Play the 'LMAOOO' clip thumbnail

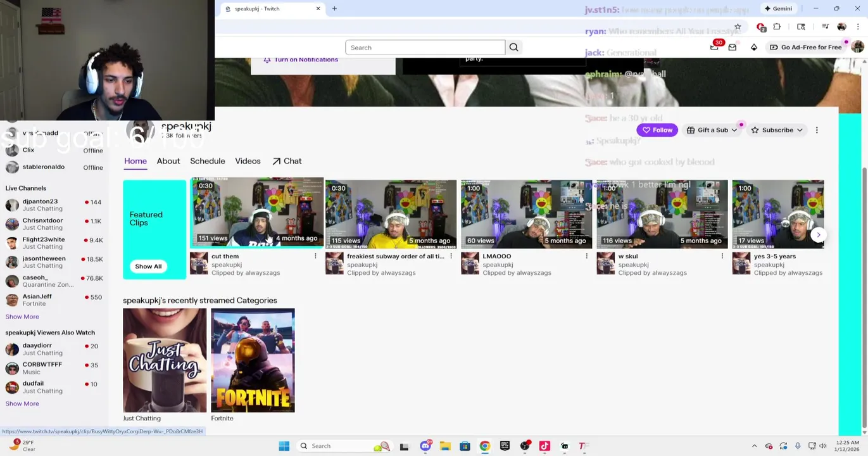tap(526, 213)
